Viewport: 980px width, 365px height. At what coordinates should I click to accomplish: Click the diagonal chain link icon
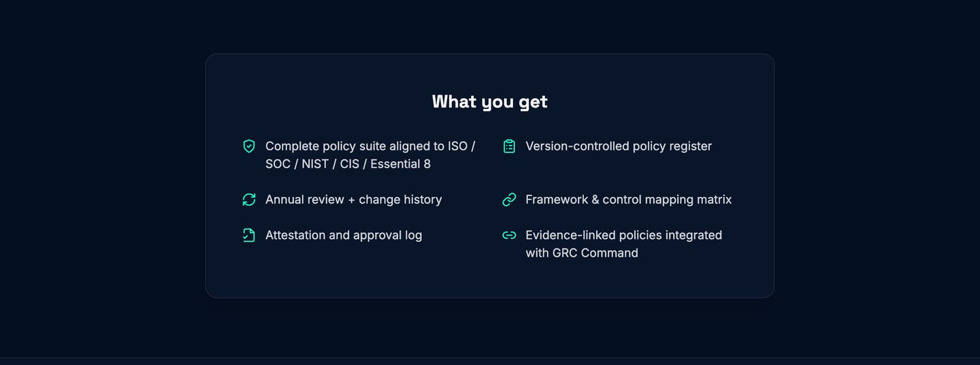coord(509,200)
